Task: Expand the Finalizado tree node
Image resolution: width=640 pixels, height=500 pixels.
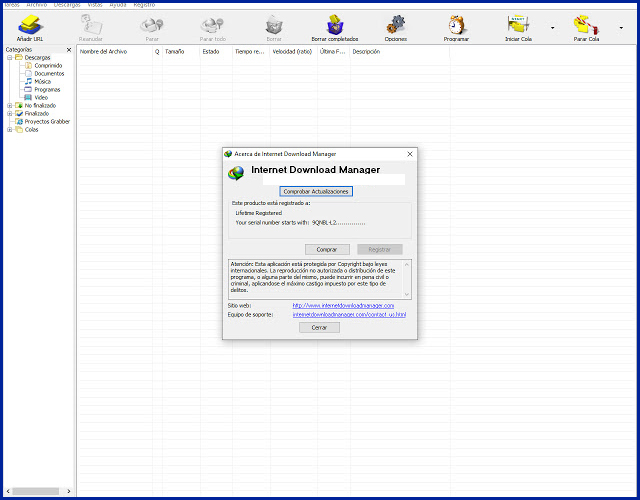Action: pyautogui.click(x=9, y=113)
